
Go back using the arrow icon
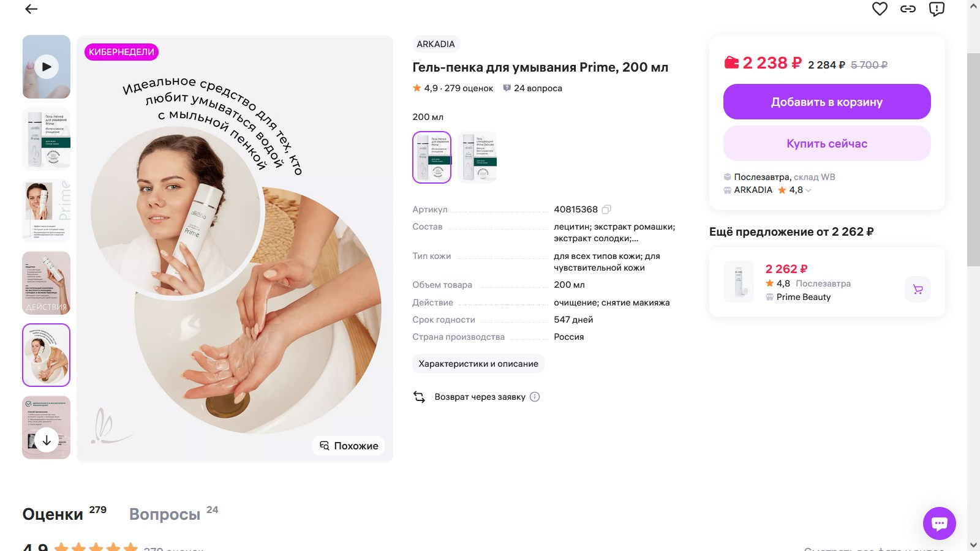pos(30,9)
